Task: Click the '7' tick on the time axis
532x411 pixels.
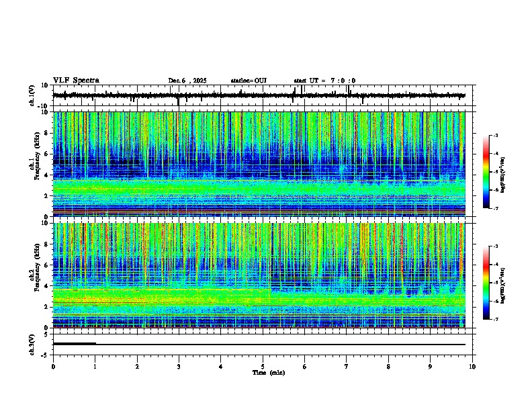Action: (347, 367)
